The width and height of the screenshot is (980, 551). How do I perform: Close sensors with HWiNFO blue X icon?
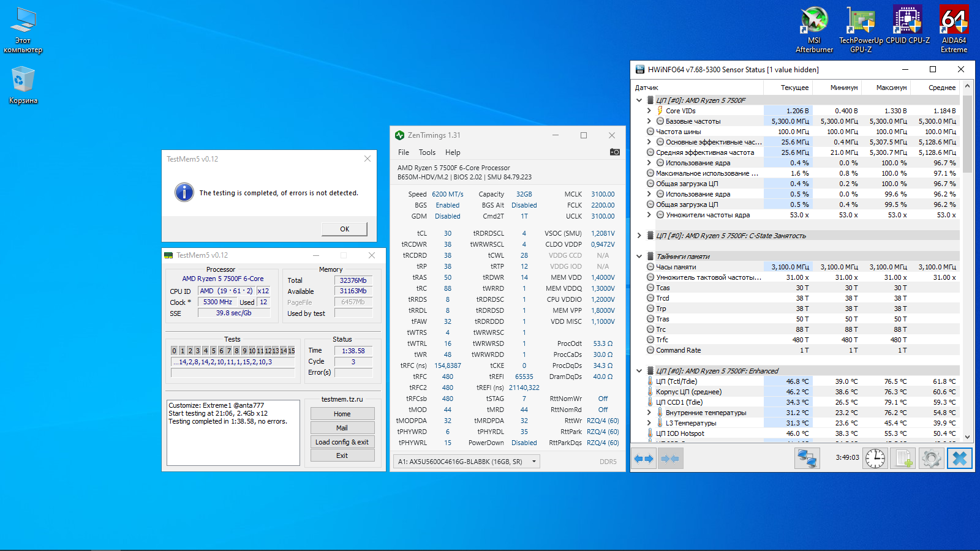pos(960,459)
